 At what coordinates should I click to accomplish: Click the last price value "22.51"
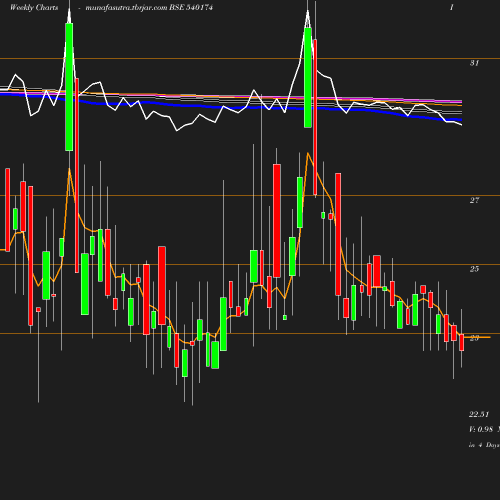point(479,414)
